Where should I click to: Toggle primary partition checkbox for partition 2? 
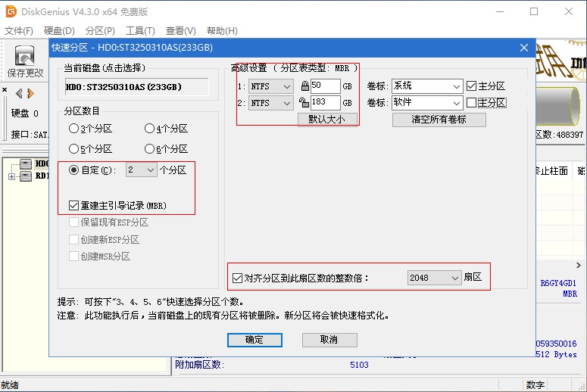(x=471, y=102)
